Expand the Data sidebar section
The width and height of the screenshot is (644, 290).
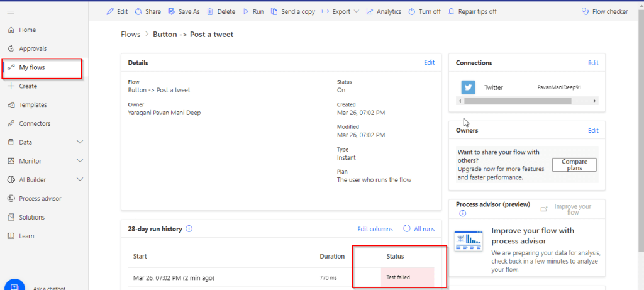click(x=80, y=142)
